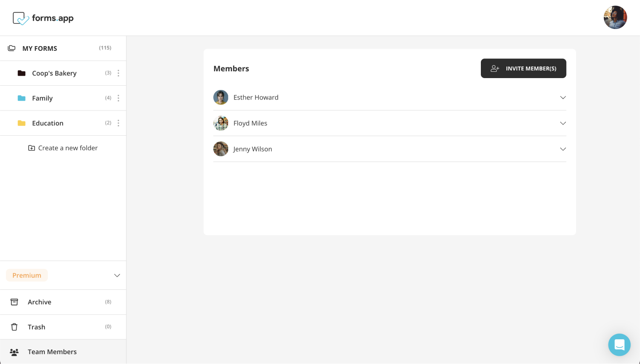Image resolution: width=640 pixels, height=364 pixels.
Task: Open the live chat support bubble
Action: coord(619,345)
